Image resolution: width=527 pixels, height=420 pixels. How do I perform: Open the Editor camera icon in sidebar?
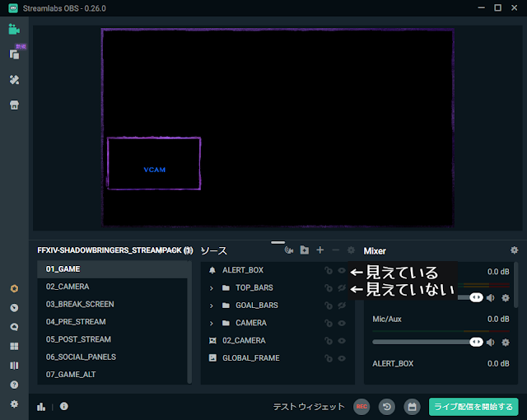(14, 30)
